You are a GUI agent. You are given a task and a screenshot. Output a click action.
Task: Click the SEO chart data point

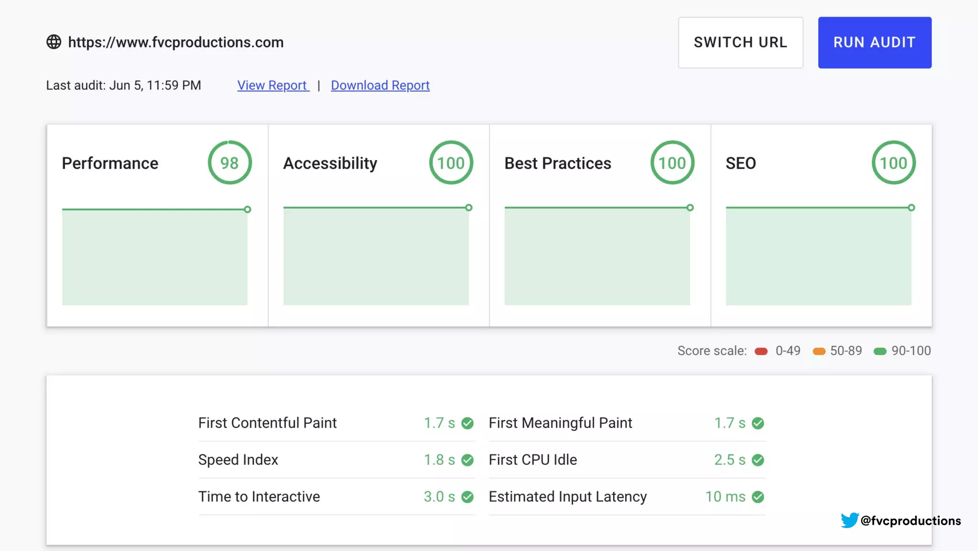[x=912, y=208]
